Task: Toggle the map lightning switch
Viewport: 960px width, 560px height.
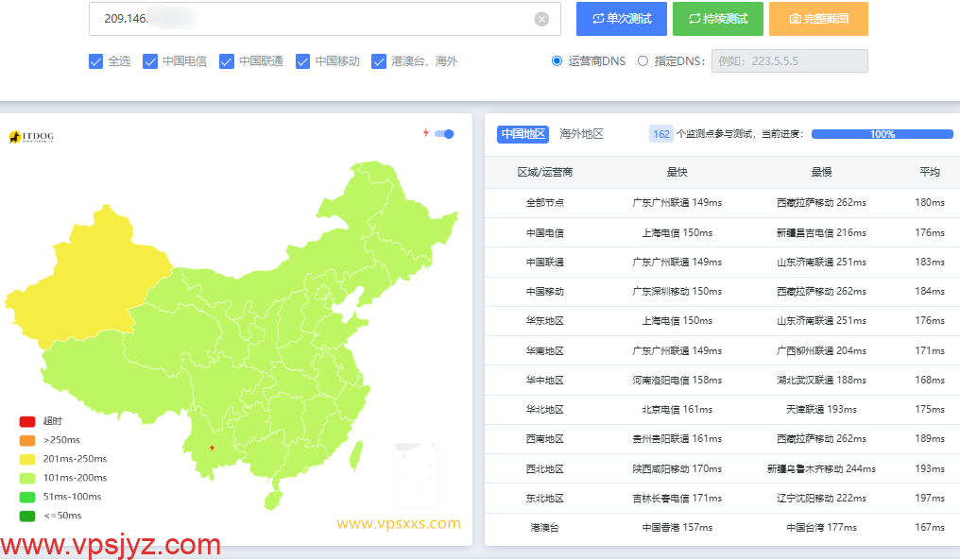Action: coord(445,134)
